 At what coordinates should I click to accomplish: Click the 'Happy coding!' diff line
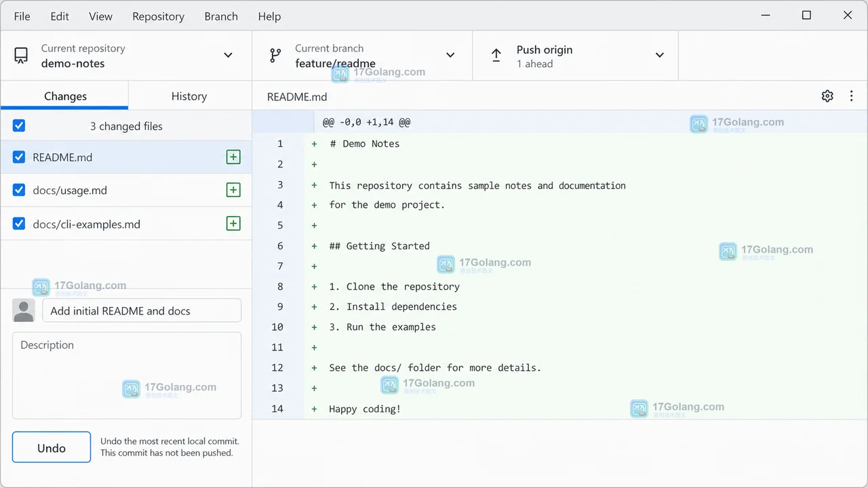click(365, 409)
